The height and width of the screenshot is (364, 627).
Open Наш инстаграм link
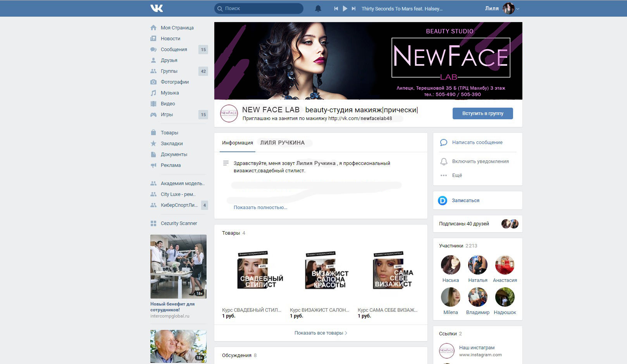pyautogui.click(x=477, y=348)
